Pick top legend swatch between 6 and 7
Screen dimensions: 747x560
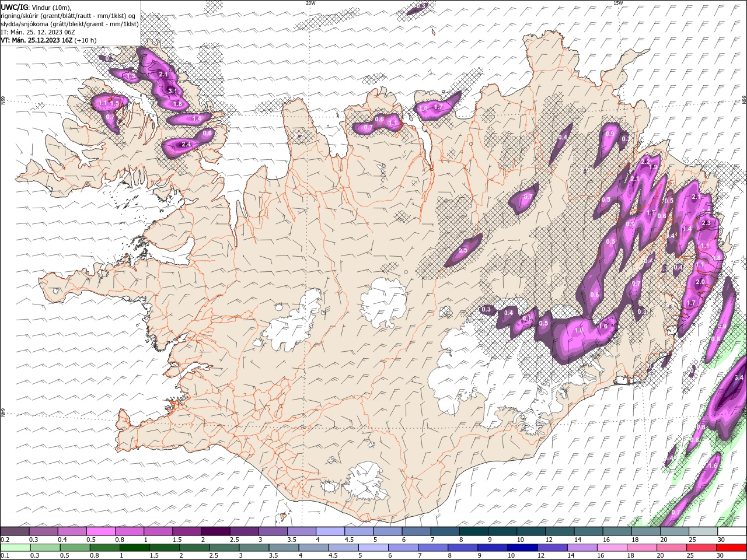[x=416, y=531]
